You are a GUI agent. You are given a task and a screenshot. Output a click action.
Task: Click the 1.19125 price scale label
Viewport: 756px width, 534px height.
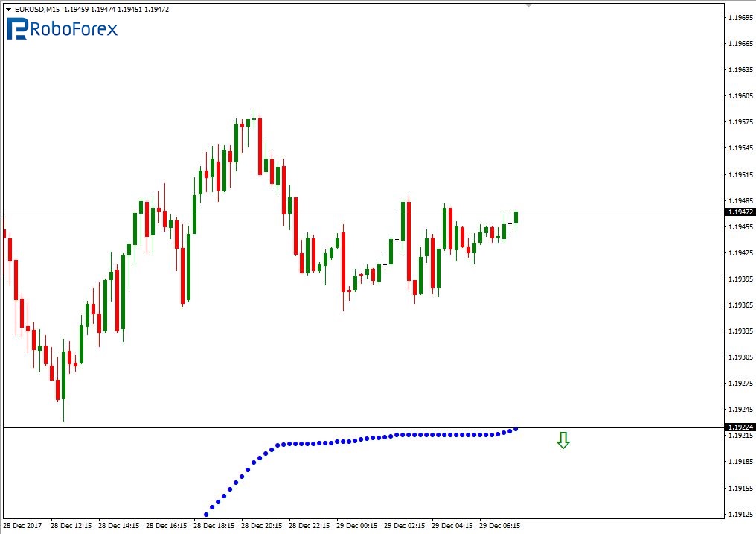click(x=738, y=514)
